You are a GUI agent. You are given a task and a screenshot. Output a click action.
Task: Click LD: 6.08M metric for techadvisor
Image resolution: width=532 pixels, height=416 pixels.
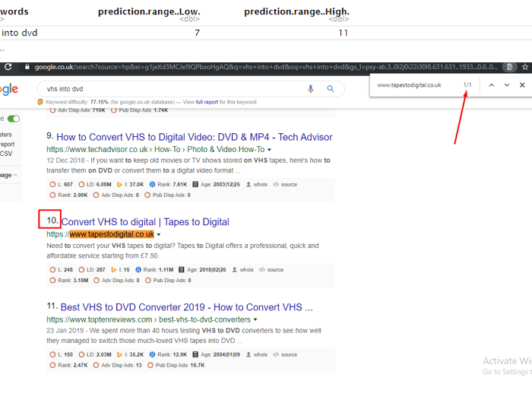(x=95, y=185)
